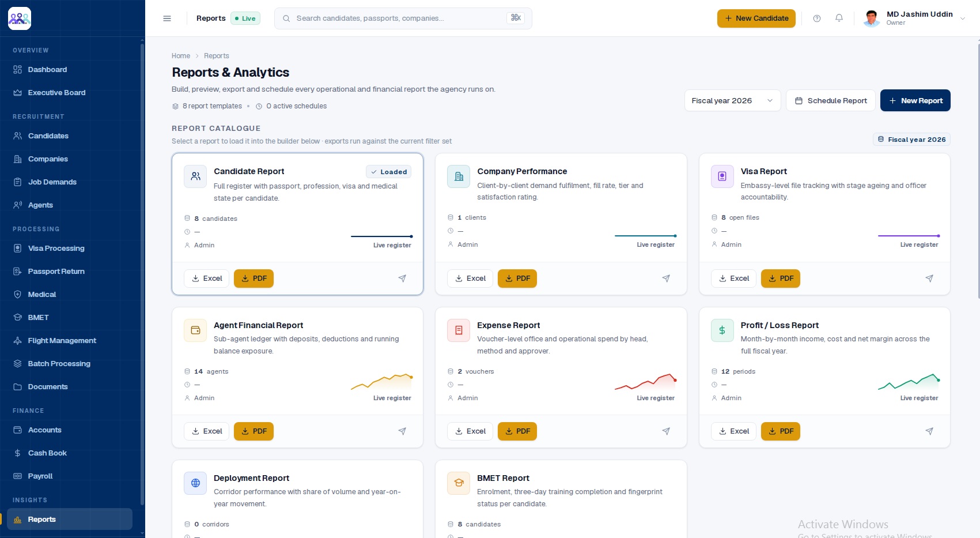The image size is (980, 538).
Task: Download the Expense Report as Excel
Action: (470, 431)
